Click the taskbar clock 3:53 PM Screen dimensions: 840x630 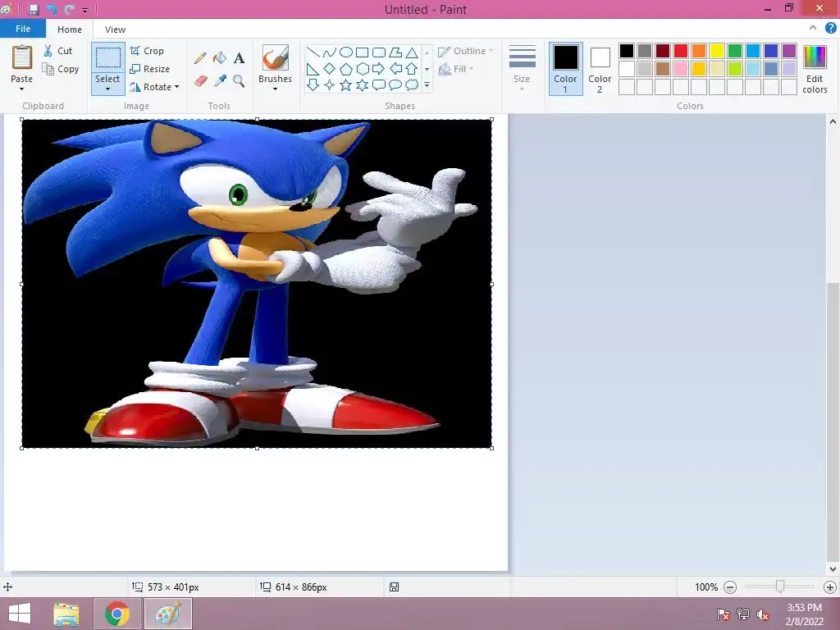point(804,608)
